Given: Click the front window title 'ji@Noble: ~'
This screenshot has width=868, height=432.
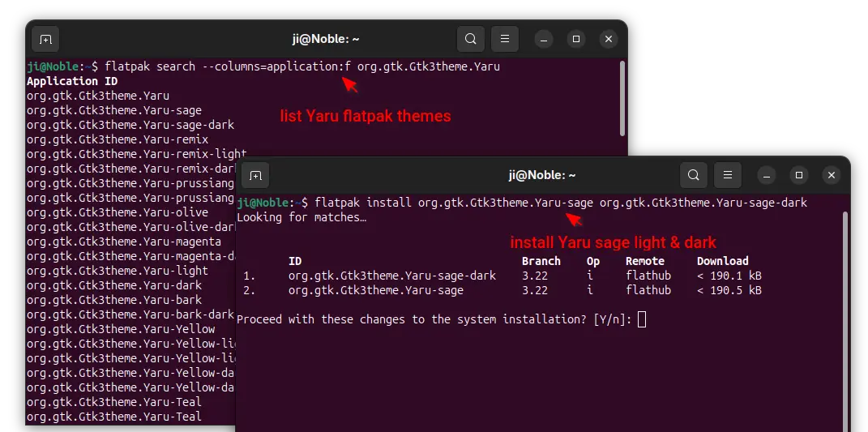Looking at the screenshot, I should (x=542, y=176).
